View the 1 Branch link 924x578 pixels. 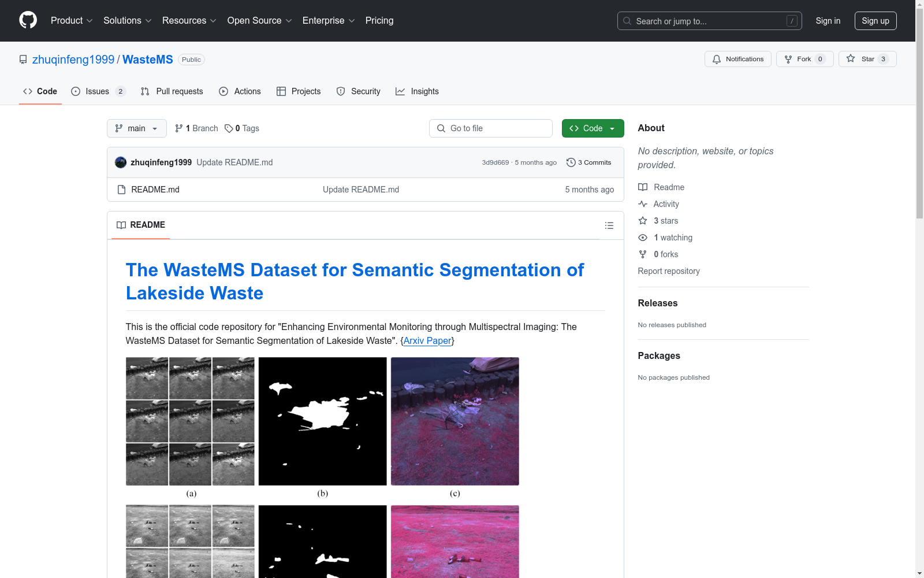[x=196, y=128]
